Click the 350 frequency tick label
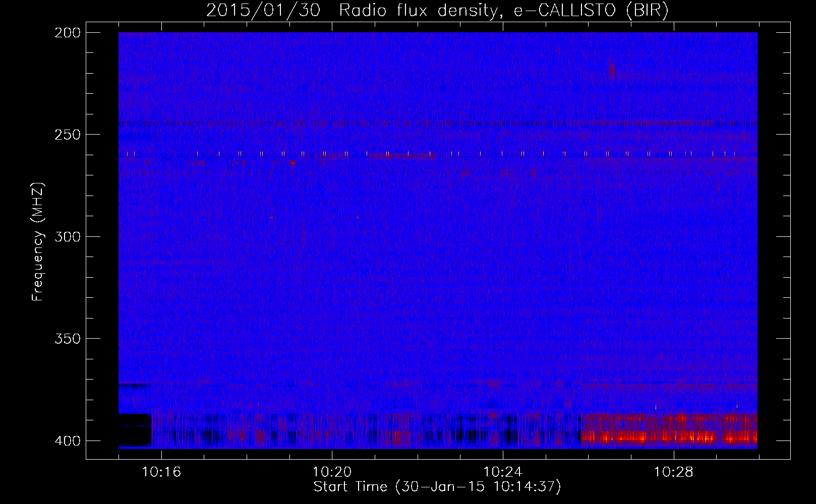This screenshot has height=504, width=816. (x=68, y=339)
